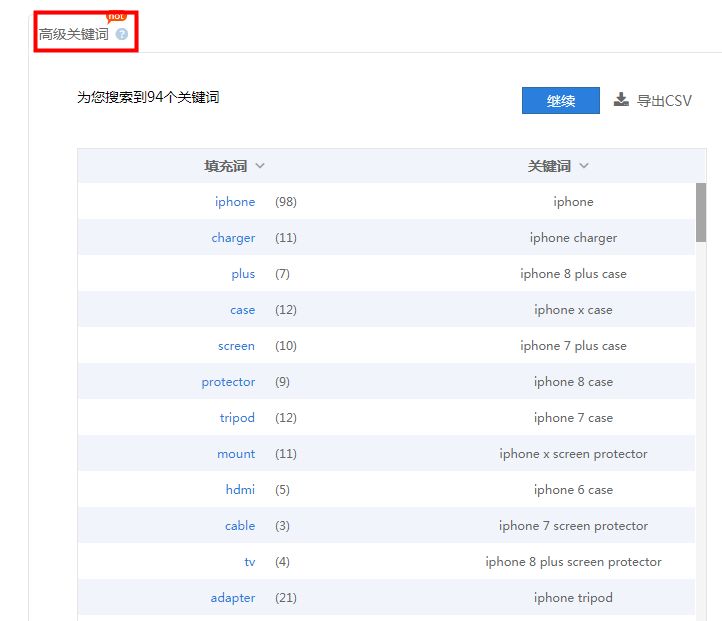
Task: Expand the 填充词 column sort chevron
Action: coord(260,166)
